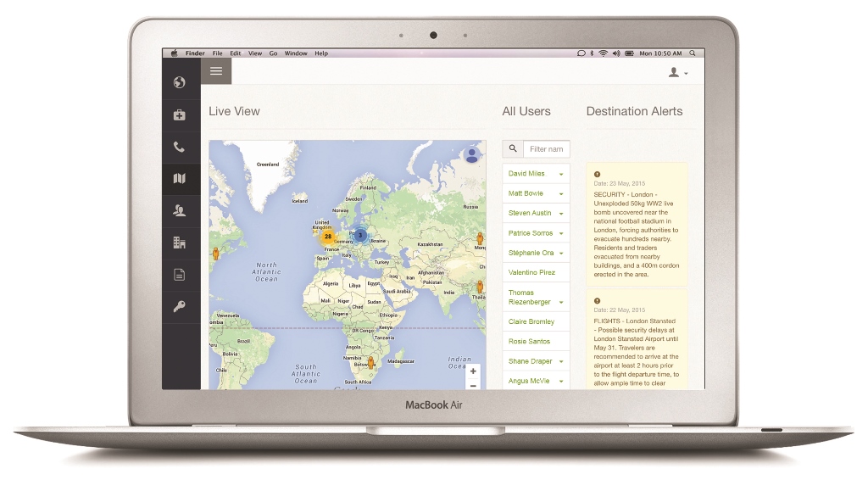This screenshot has height=491, width=868.
Task: Open the phone contacts sidebar icon
Action: pos(179,147)
